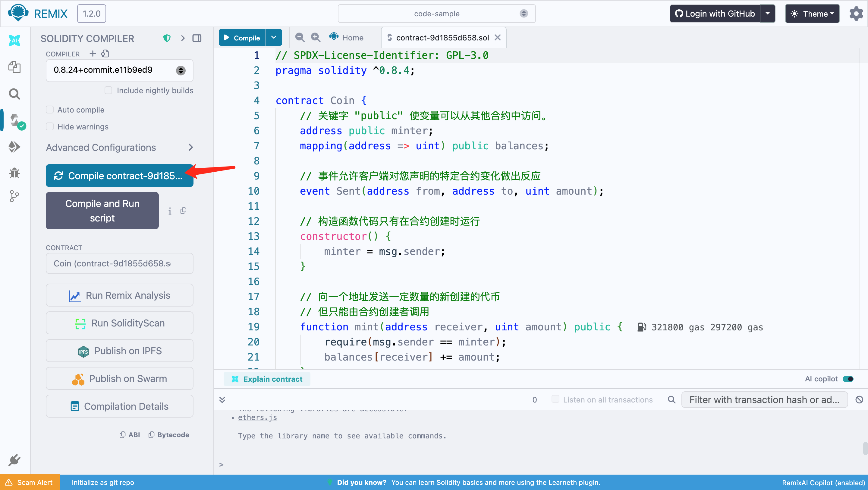
Task: Open the ethers.js link in terminal
Action: (257, 417)
